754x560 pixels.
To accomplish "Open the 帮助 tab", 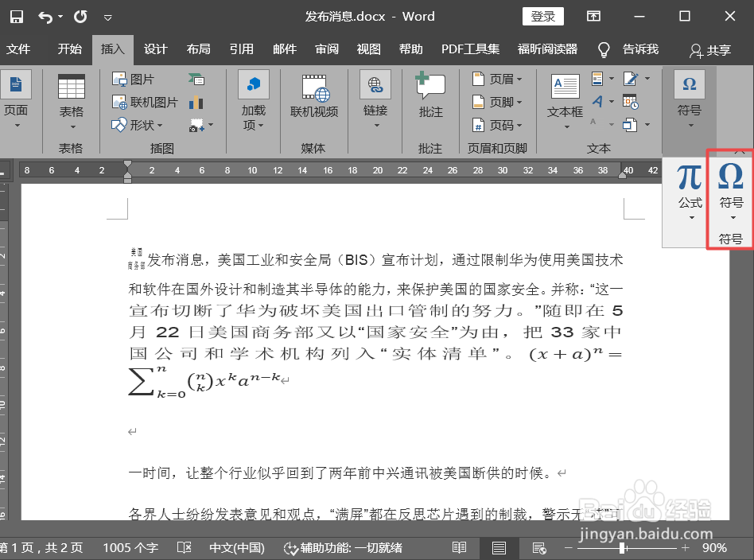I will [410, 49].
